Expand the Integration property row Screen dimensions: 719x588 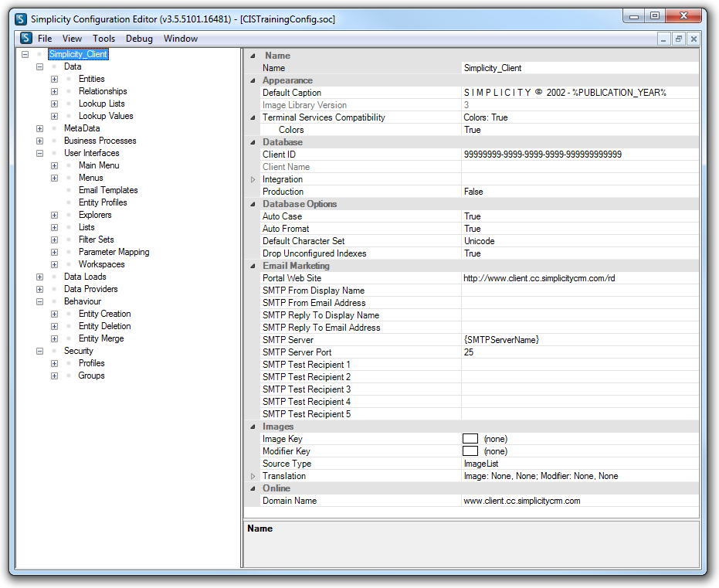[x=253, y=180]
